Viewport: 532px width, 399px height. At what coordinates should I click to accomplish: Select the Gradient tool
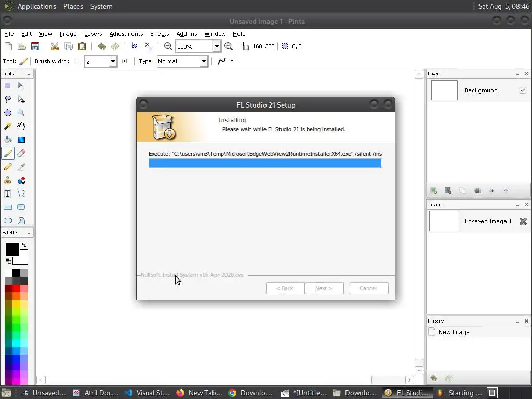[21, 140]
